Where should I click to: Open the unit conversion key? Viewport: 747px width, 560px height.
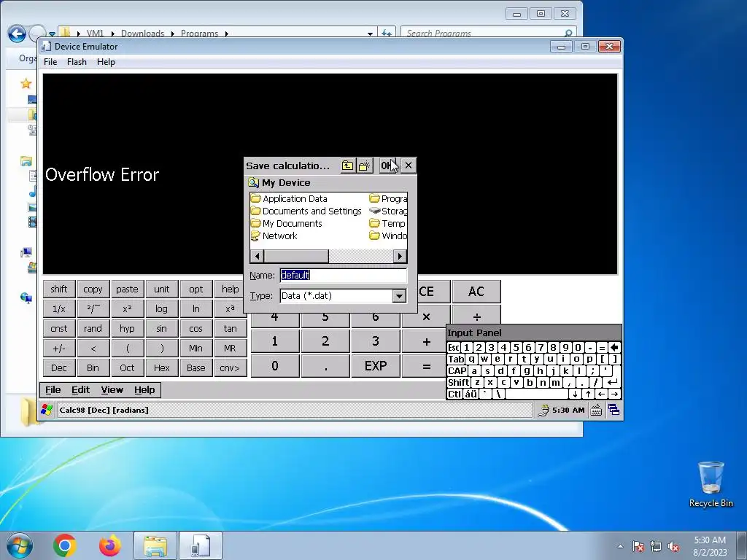(161, 289)
